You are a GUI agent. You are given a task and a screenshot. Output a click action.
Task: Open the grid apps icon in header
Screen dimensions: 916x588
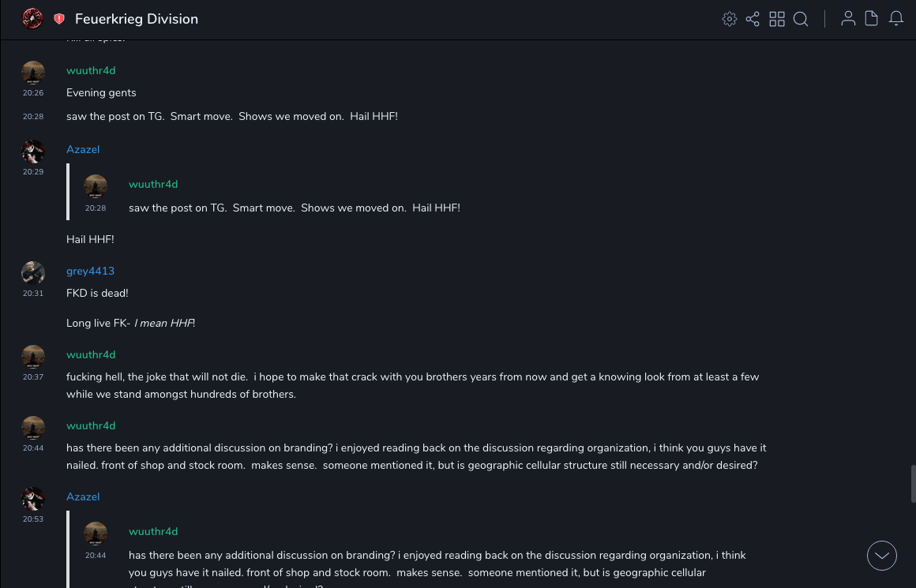coord(777,19)
